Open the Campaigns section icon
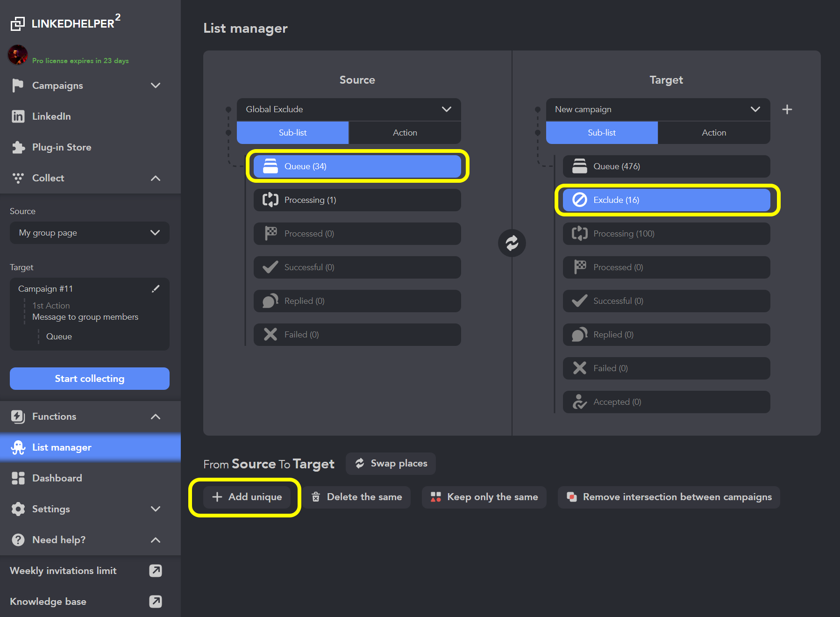This screenshot has width=840, height=617. point(18,86)
